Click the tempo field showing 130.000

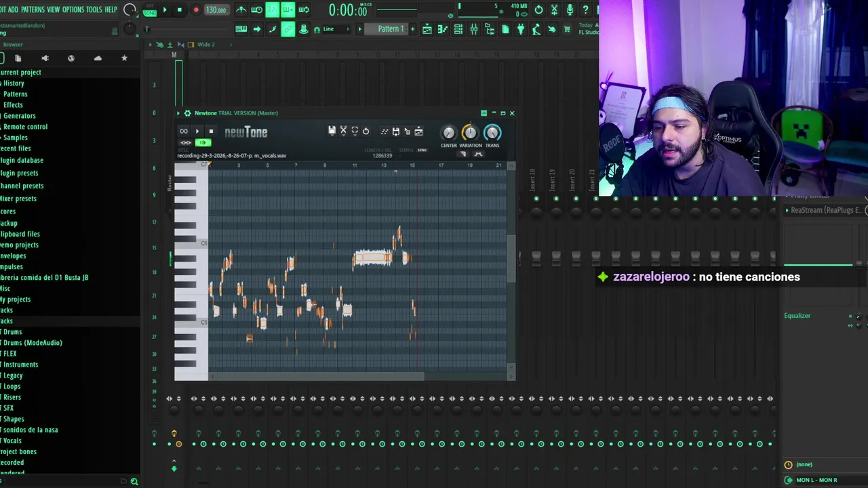216,10
